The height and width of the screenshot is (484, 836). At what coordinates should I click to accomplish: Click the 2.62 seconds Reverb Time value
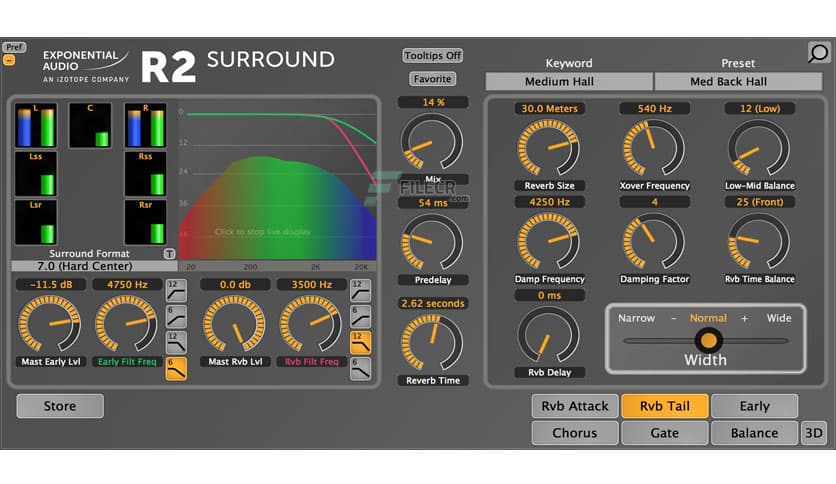point(433,303)
